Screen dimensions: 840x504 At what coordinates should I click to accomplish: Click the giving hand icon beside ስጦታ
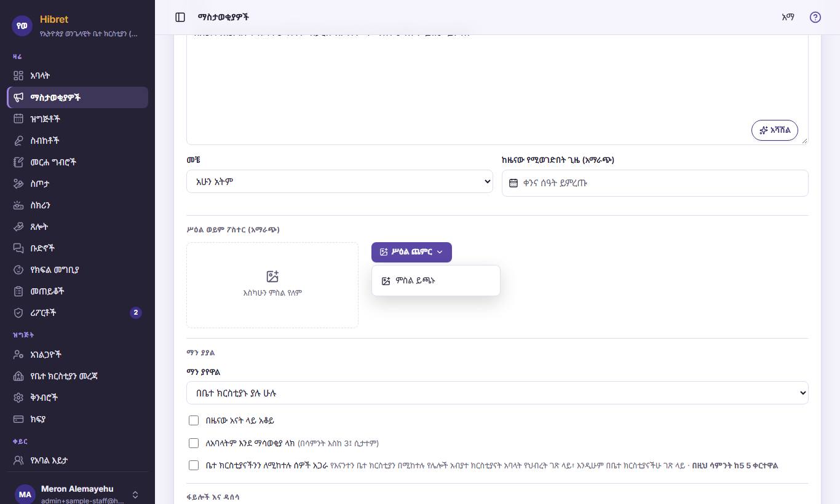(18, 184)
